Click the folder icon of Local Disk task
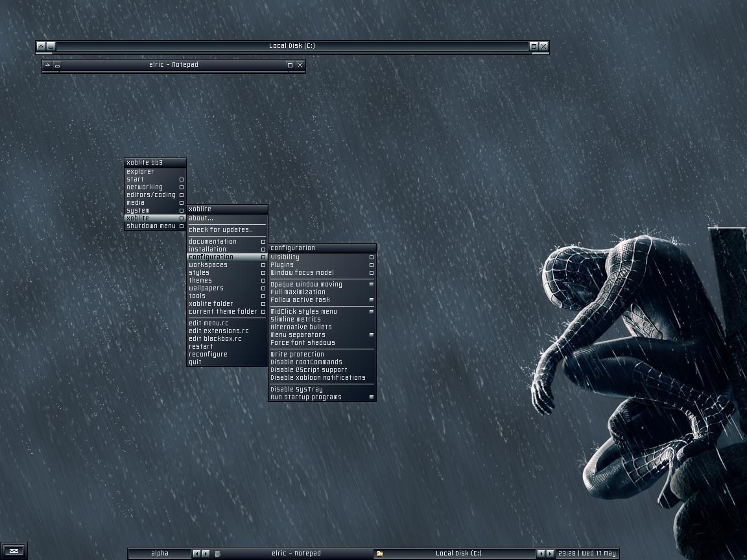 pyautogui.click(x=380, y=554)
